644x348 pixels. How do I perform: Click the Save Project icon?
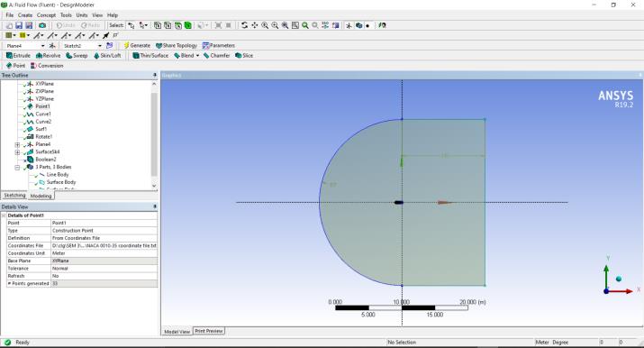(19, 25)
